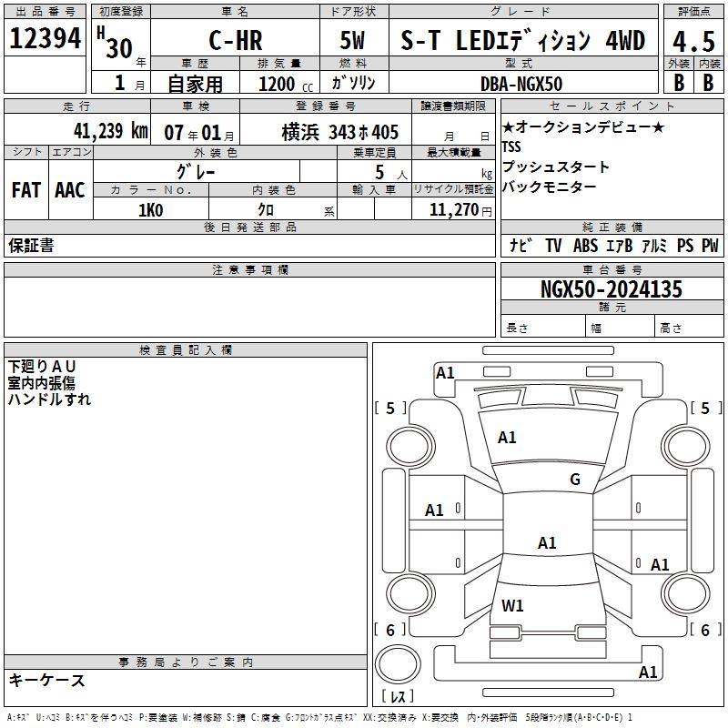Select the FAT shift type cell
The width and height of the screenshot is (728, 728).
pyautogui.click(x=25, y=189)
